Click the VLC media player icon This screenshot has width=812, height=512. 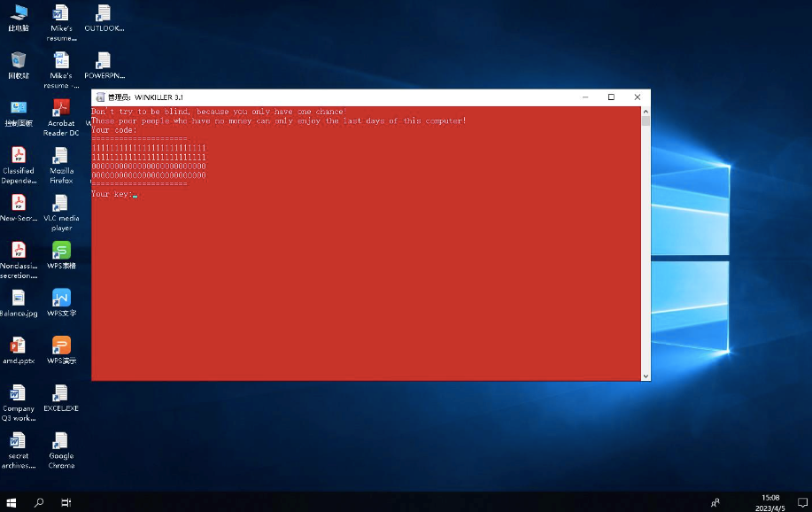pyautogui.click(x=60, y=205)
